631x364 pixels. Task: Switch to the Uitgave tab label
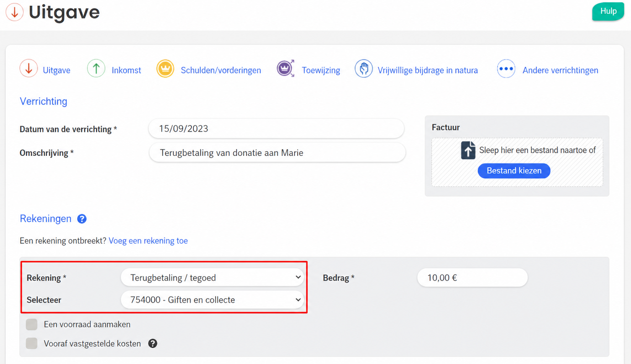(x=57, y=70)
